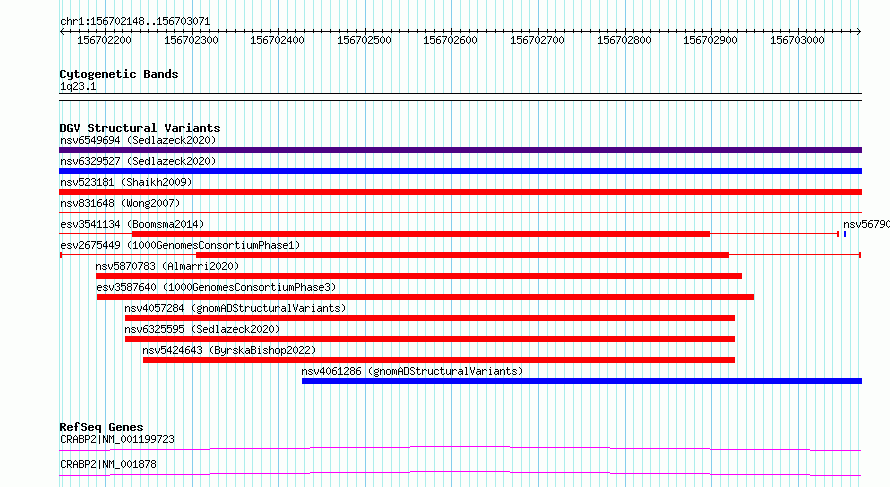This screenshot has width=890, height=487.
Task: Open the esv3587640 (1000GenomesConsortiumPhase3) label
Action: click(216, 287)
